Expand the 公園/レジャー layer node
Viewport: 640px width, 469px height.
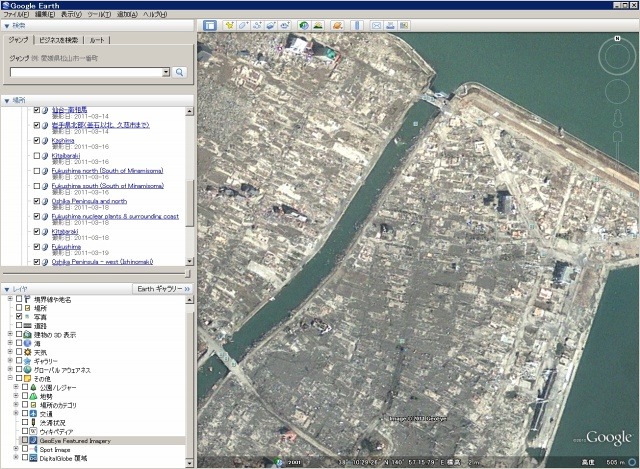(x=16, y=387)
